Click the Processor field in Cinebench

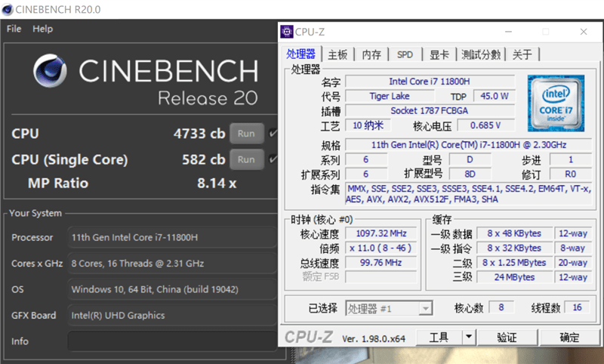point(173,237)
